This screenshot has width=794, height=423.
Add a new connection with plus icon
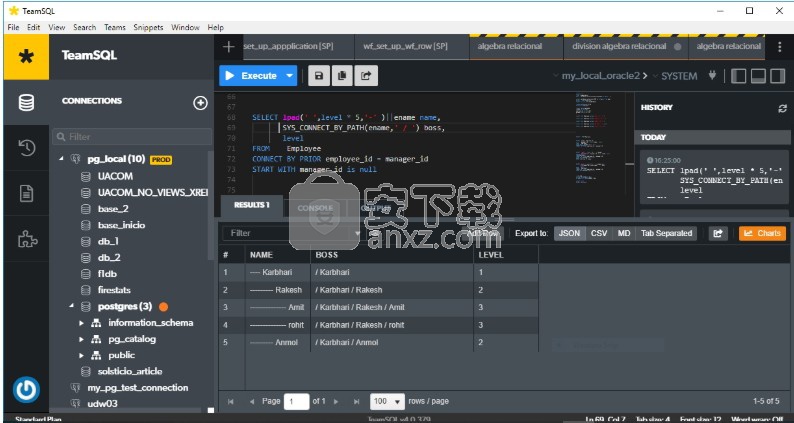point(201,103)
